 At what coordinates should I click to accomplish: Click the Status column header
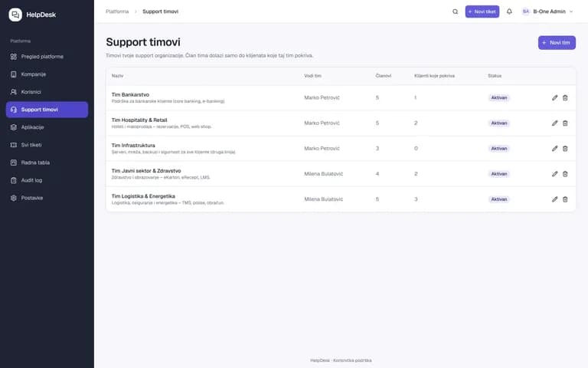coord(495,76)
